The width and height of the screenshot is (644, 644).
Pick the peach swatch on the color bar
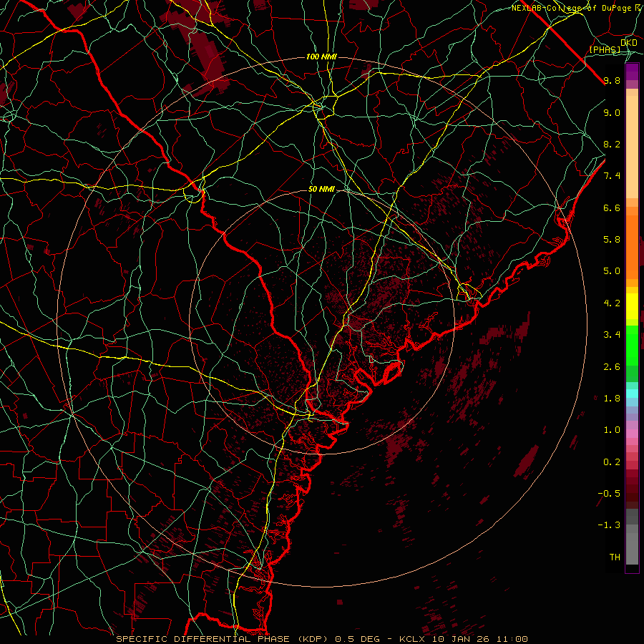pyautogui.click(x=632, y=147)
